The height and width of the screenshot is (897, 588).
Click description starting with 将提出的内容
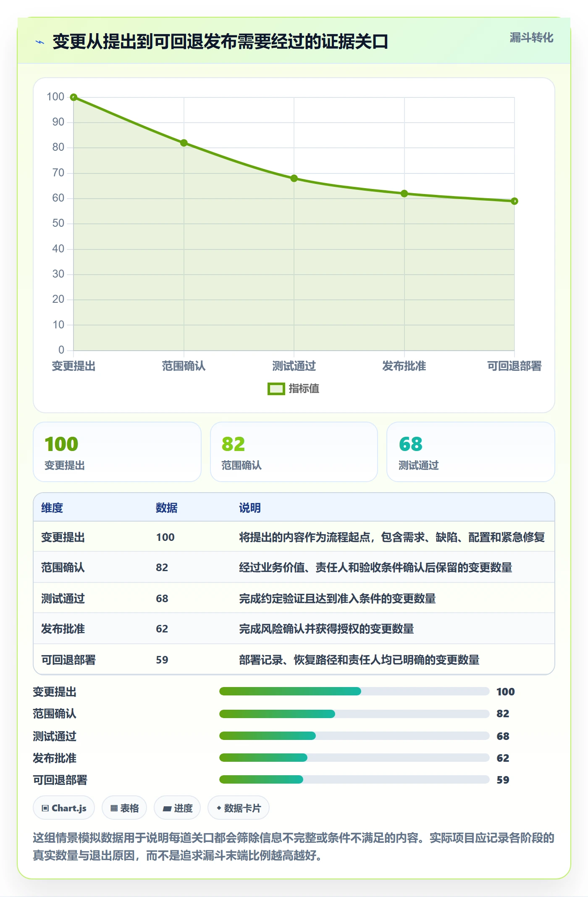coord(392,537)
